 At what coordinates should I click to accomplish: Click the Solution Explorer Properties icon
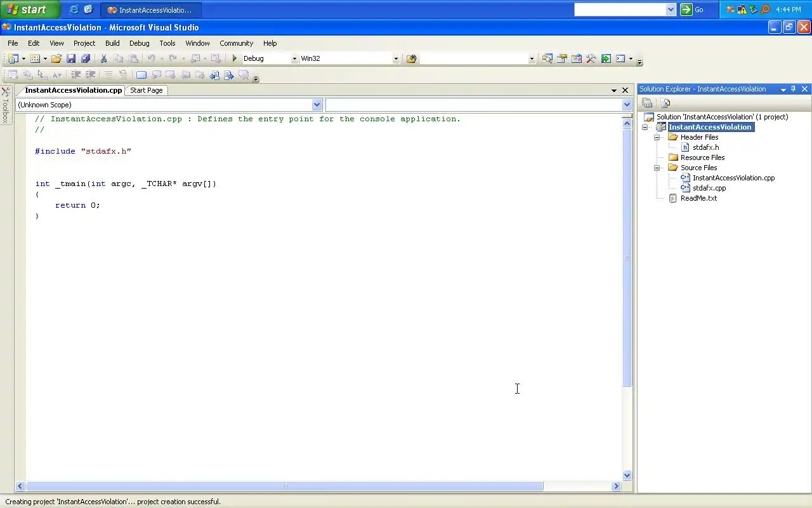647,103
